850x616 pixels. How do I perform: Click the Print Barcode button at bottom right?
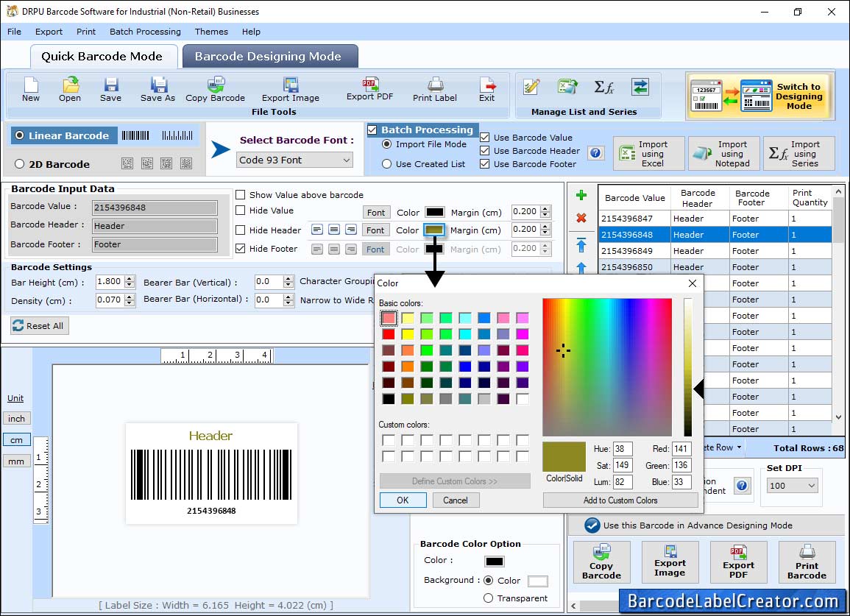(807, 562)
